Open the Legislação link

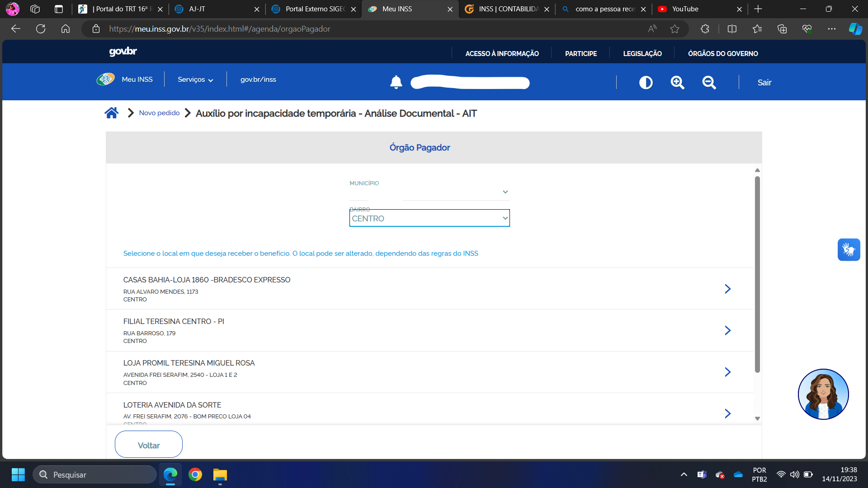642,54
